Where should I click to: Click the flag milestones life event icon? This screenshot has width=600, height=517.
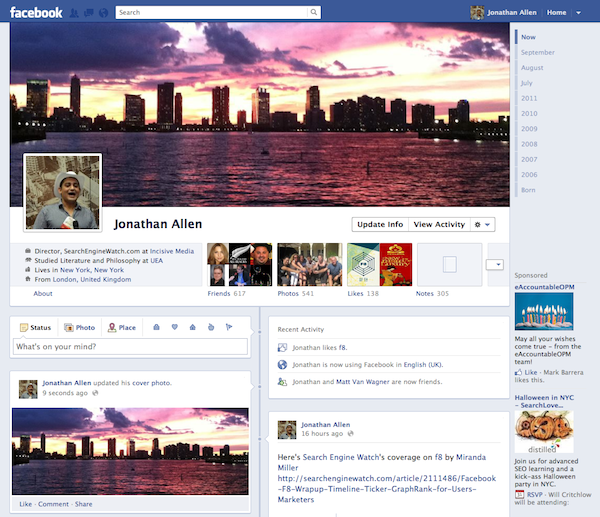click(x=229, y=327)
